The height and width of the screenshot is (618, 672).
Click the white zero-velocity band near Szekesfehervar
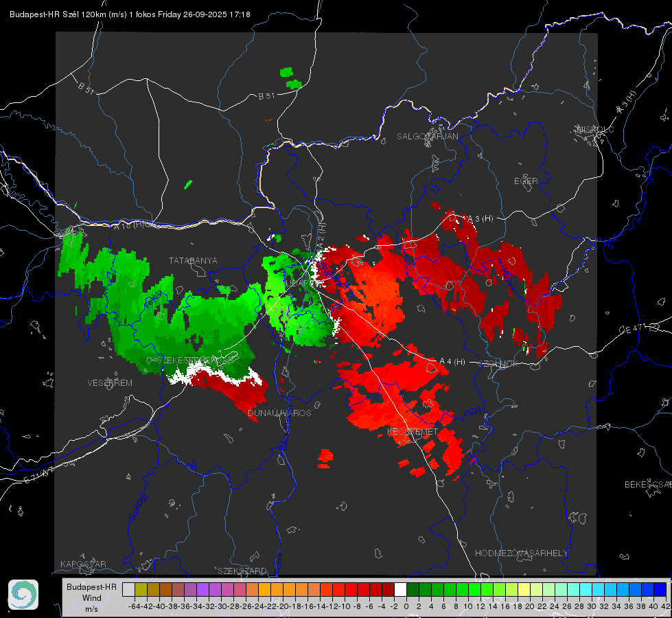(x=214, y=374)
